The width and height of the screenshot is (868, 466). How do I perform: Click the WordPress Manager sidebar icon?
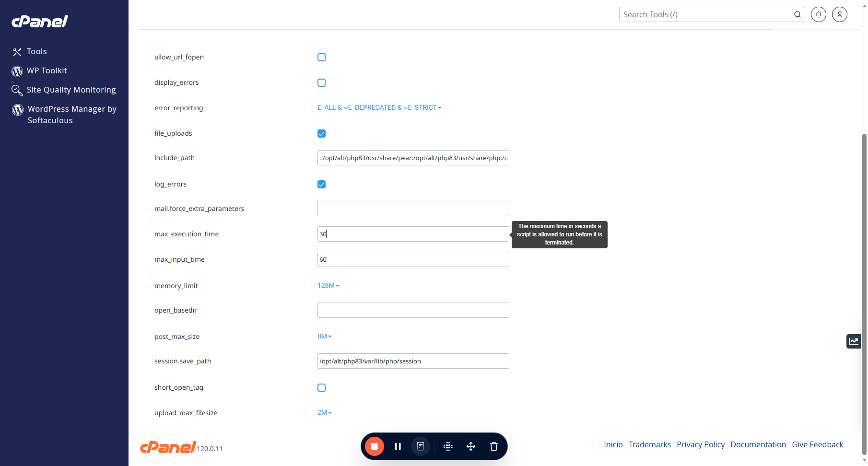18,110
